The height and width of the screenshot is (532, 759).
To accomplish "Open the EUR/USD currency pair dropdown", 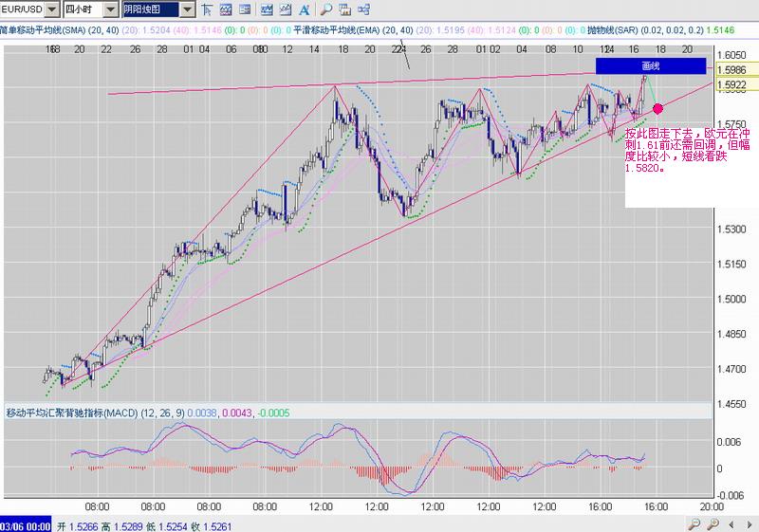I will click(52, 9).
